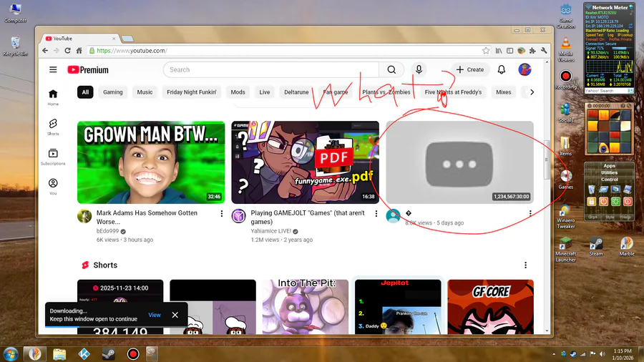Select the Music filter chip
The height and width of the screenshot is (362, 644).
coord(145,92)
